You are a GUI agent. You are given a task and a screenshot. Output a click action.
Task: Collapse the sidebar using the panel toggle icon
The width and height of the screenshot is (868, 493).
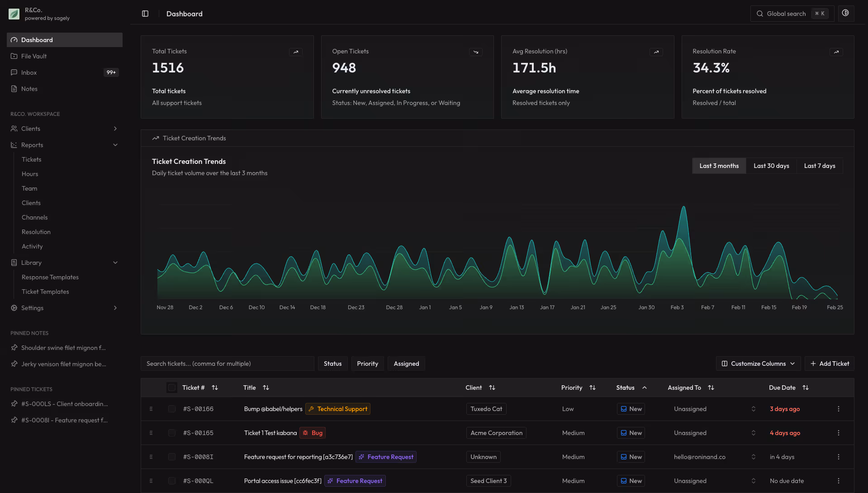point(145,14)
